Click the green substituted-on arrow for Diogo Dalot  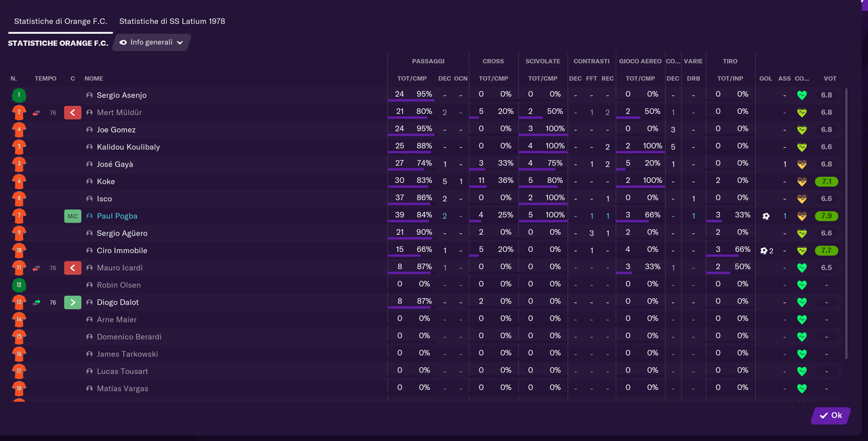coord(73,302)
